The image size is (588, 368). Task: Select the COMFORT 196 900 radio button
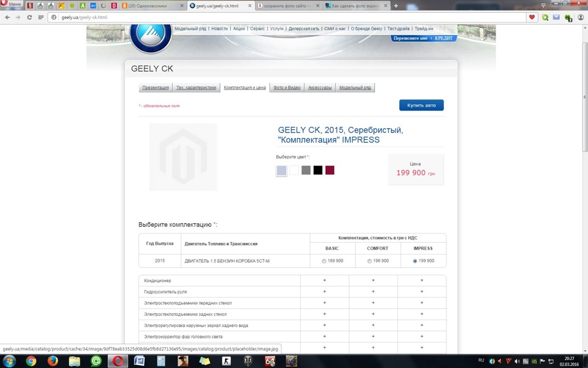(x=369, y=261)
